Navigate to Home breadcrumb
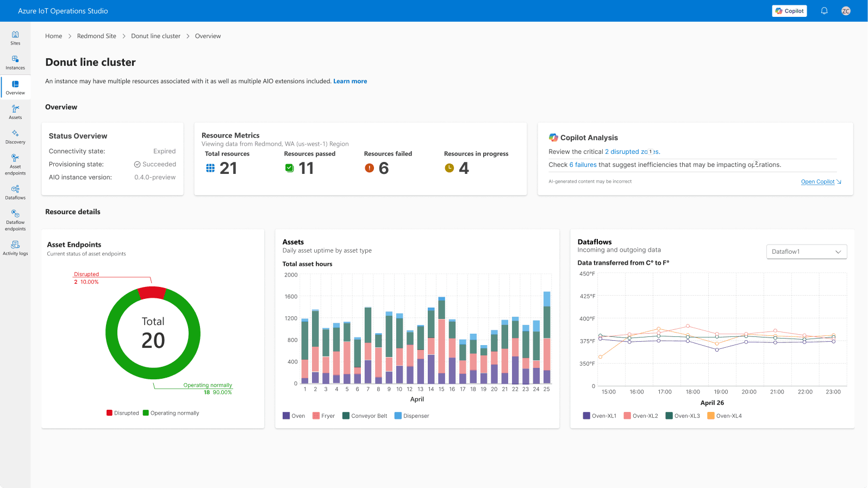The width and height of the screenshot is (868, 488). [x=54, y=36]
